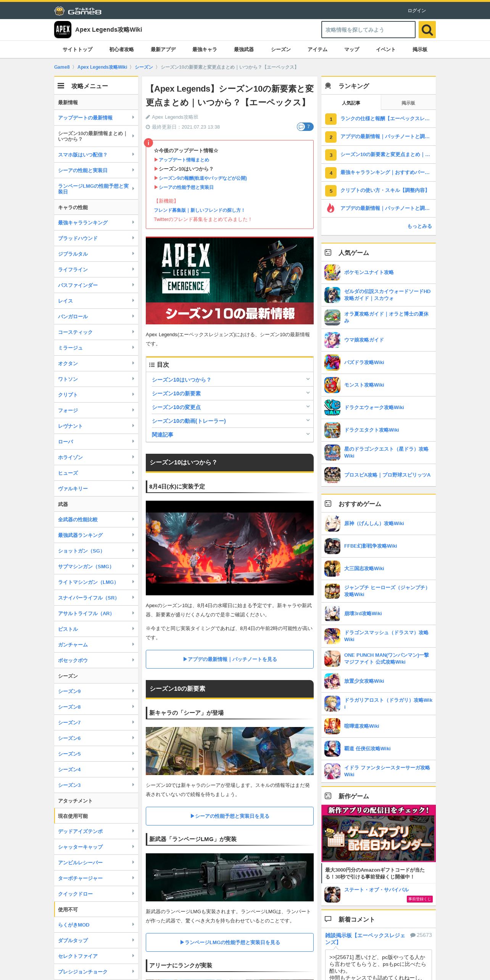Click the オラ夏攻略ガイド game icon
The image size is (490, 980).
click(x=332, y=318)
